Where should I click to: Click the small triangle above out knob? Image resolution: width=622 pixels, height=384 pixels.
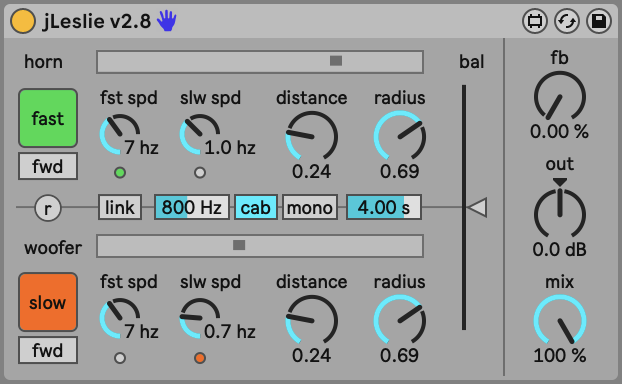(x=560, y=182)
